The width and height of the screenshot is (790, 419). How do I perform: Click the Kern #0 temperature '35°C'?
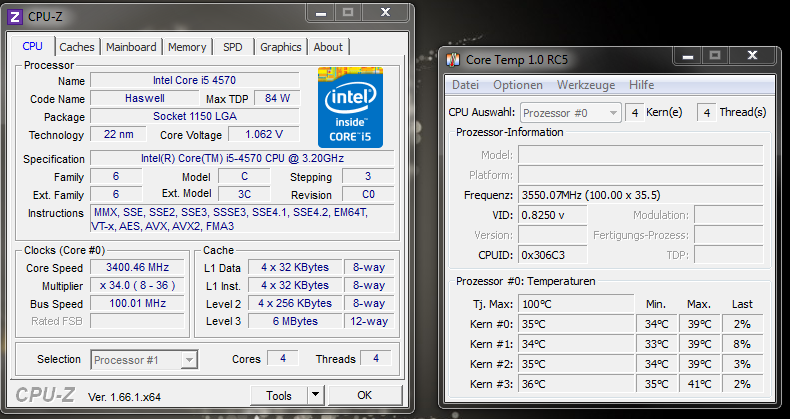tap(576, 324)
